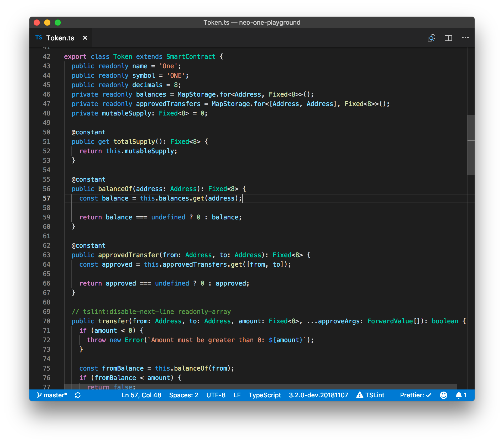
Task: Click ForwardValue type on line 70
Action: [390, 321]
